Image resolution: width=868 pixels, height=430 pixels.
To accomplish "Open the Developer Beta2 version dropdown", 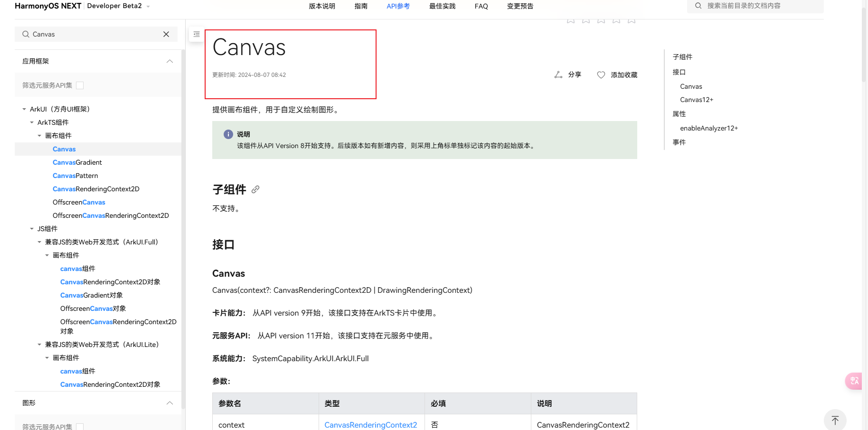I will 148,7.
